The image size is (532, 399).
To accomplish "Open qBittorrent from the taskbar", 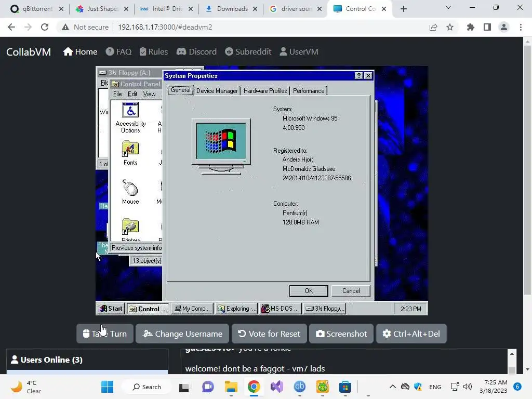I will pyautogui.click(x=300, y=387).
